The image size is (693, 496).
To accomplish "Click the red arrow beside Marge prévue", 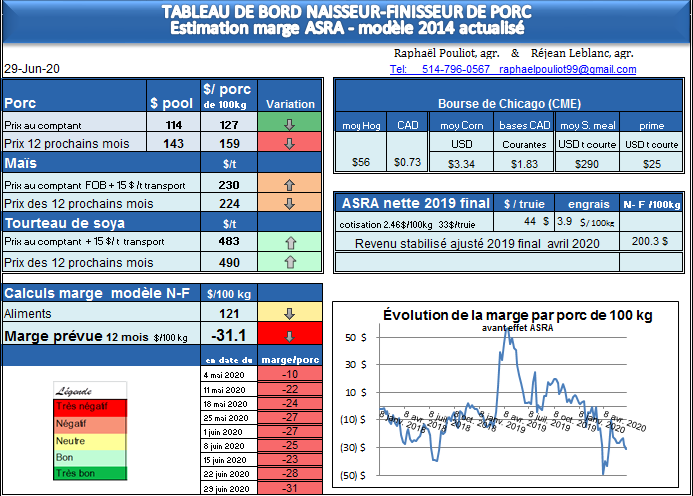I will [x=290, y=336].
